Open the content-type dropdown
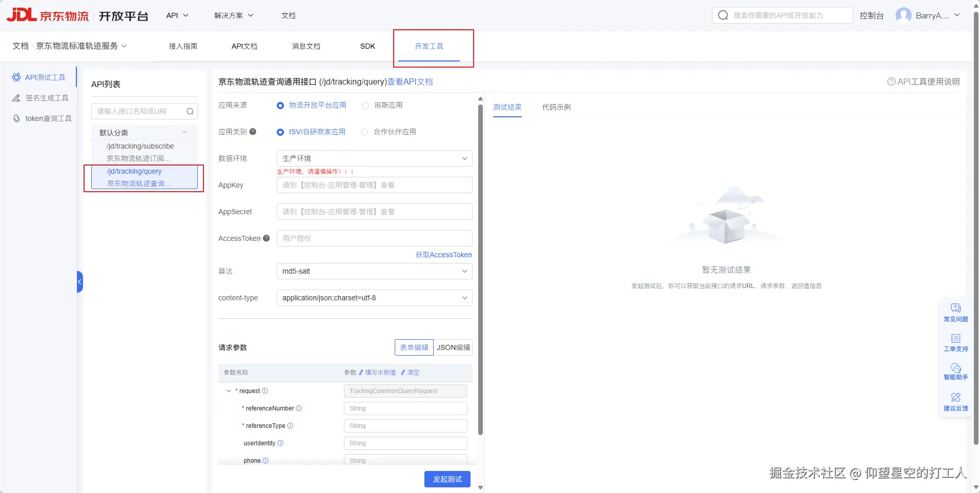Viewport: 980px width, 493px height. [x=374, y=298]
